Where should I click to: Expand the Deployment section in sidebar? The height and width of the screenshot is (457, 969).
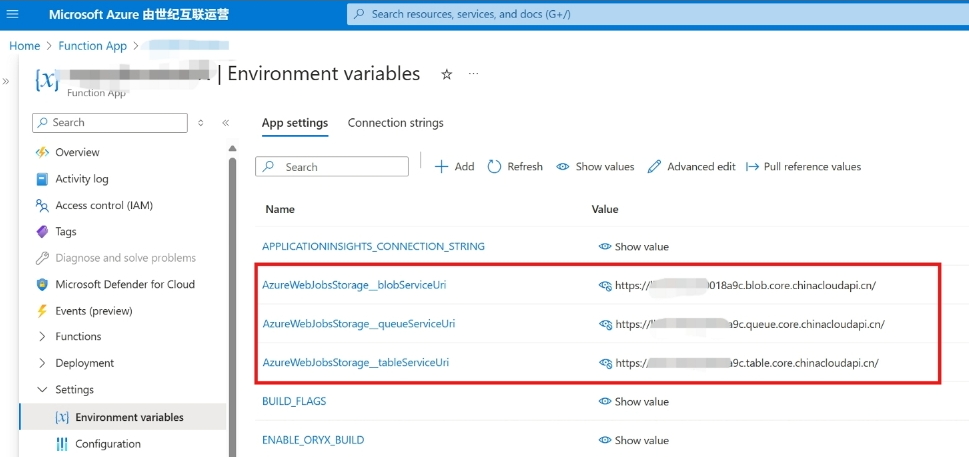click(42, 363)
